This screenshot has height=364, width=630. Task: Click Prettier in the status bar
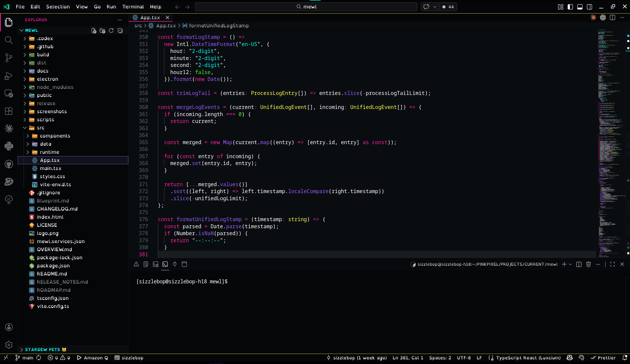(603, 358)
